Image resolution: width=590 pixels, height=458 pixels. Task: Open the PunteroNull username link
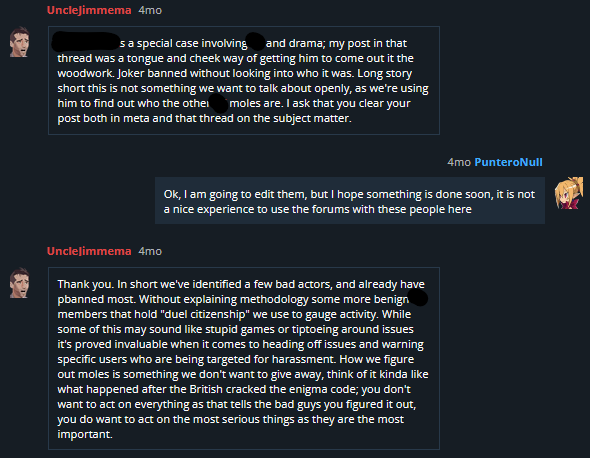[508, 162]
